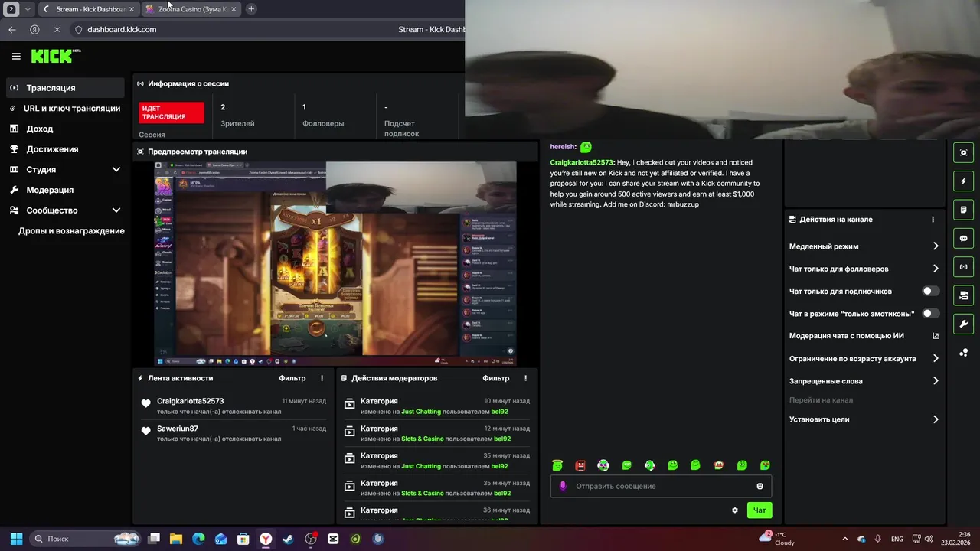Open three-dot menu of Действия на канале

click(x=933, y=220)
